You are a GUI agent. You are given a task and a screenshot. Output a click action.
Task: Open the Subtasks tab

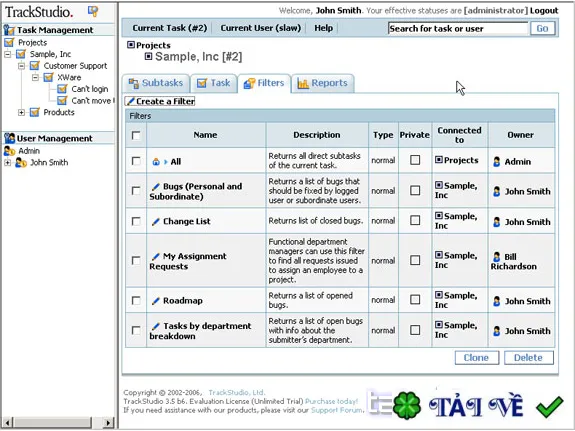pos(156,83)
